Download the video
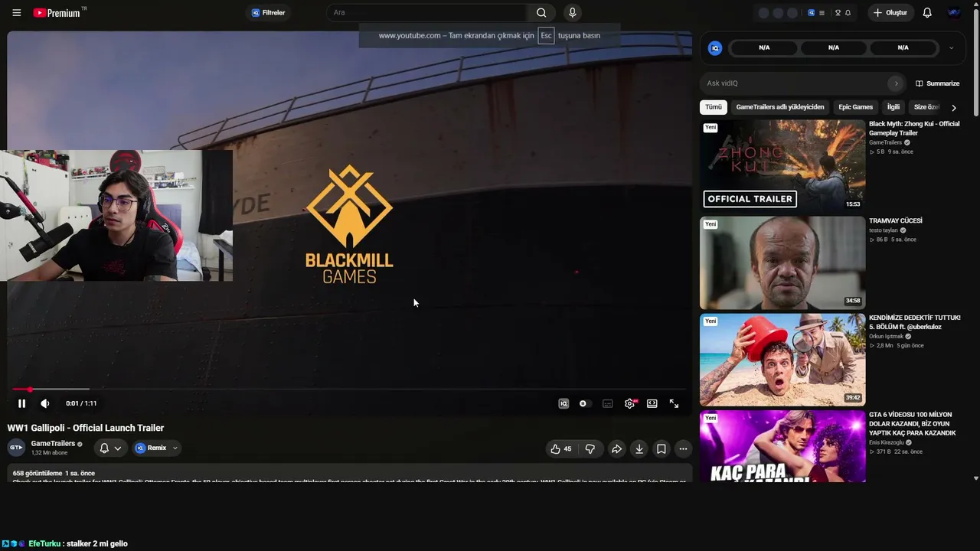 point(639,449)
